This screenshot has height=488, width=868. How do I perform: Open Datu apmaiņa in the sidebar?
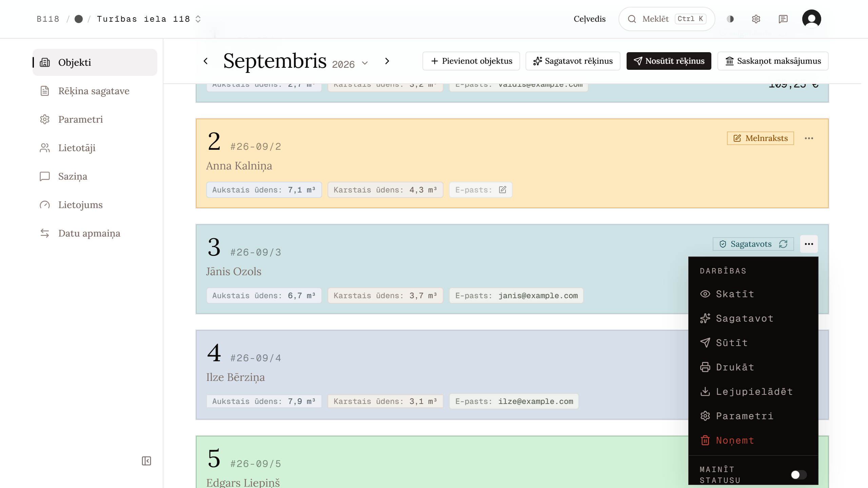[x=95, y=233]
